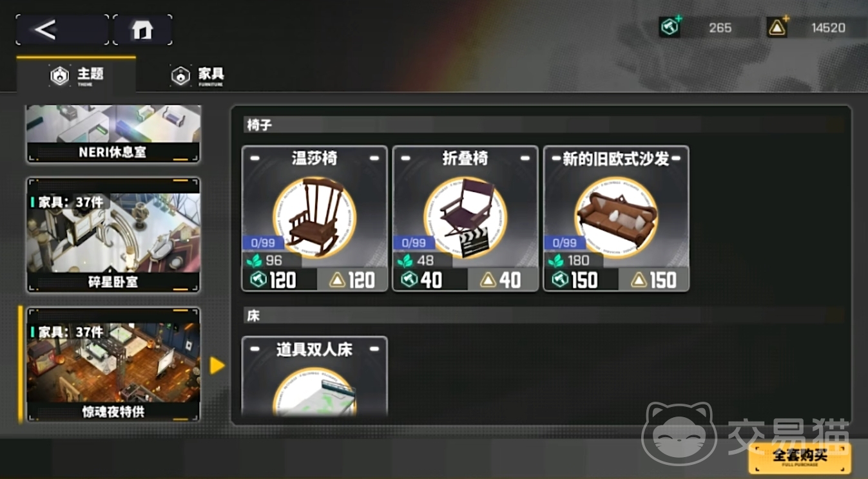Click the yellow arrow beside 惊魂夜特供
Image resolution: width=868 pixels, height=479 pixels.
click(217, 366)
